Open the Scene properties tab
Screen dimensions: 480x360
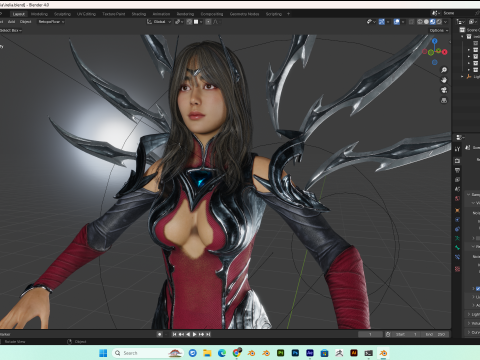click(x=457, y=189)
